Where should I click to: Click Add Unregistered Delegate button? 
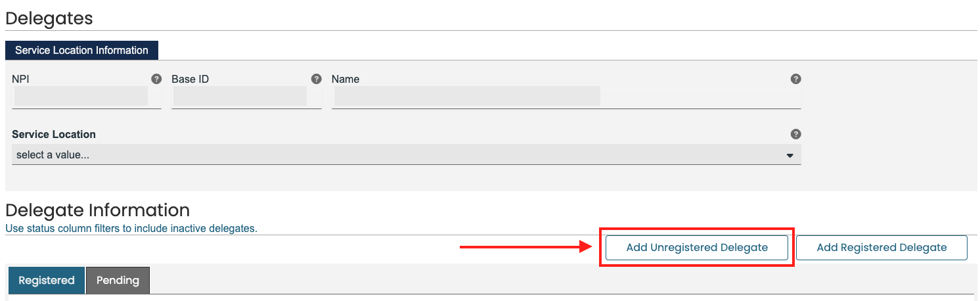tap(697, 248)
